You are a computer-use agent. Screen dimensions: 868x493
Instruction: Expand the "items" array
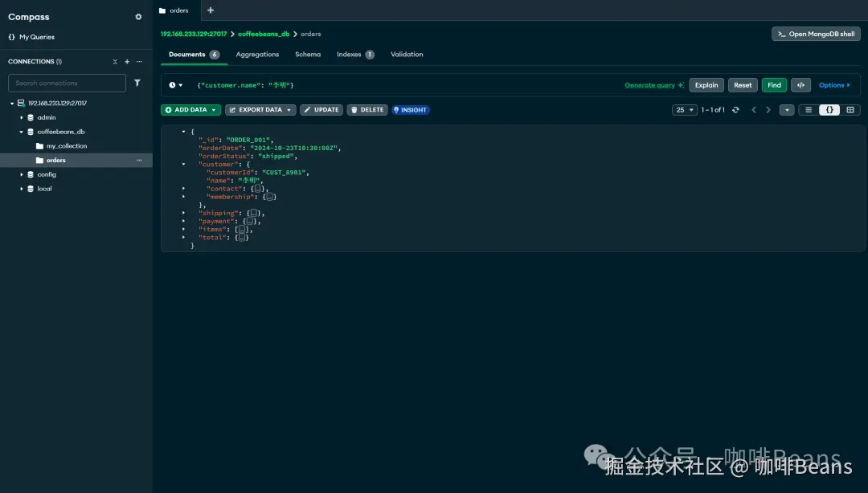pos(184,229)
